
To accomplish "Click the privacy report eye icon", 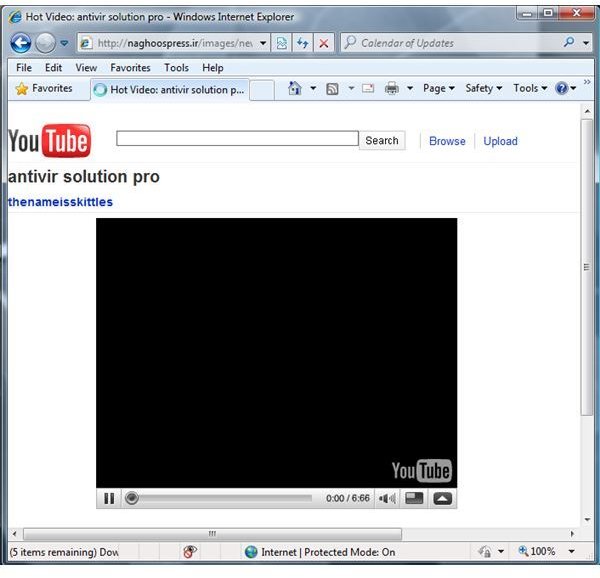I will (190, 552).
